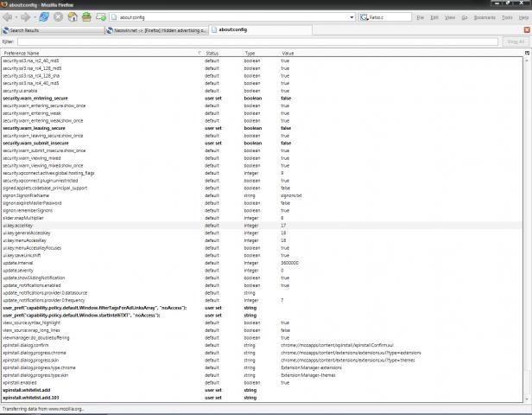532x415 pixels.
Task: Open the File menu
Action: pyautogui.click(x=421, y=17)
